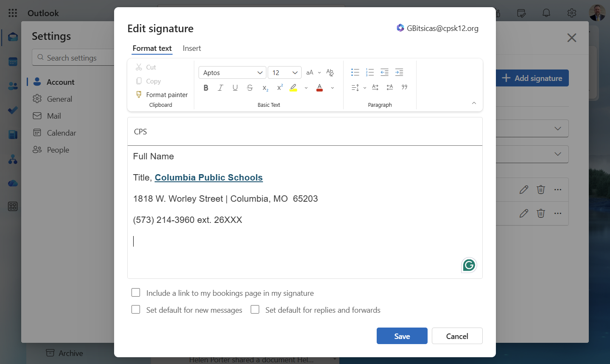Viewport: 610px width, 364px height.
Task: Enable Set default for new messages
Action: pyautogui.click(x=136, y=310)
